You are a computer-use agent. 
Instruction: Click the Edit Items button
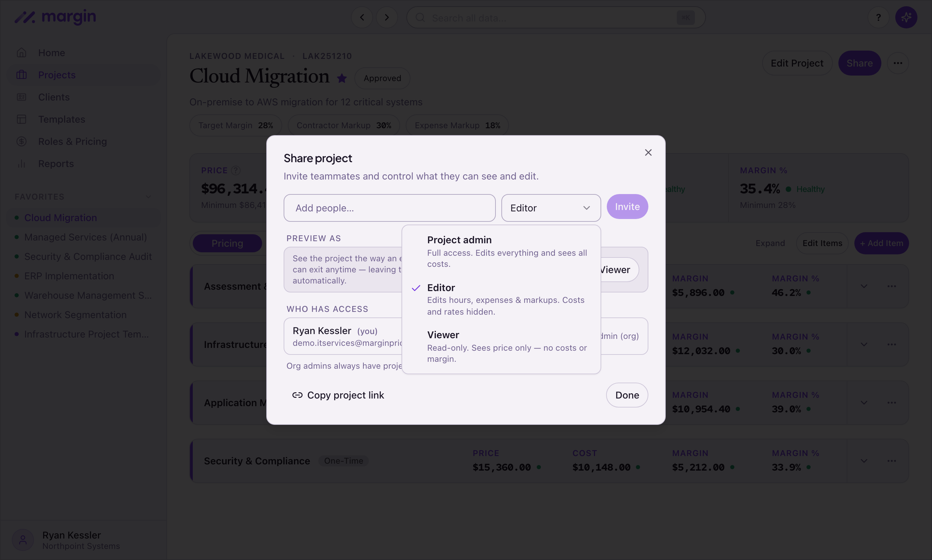pos(822,243)
